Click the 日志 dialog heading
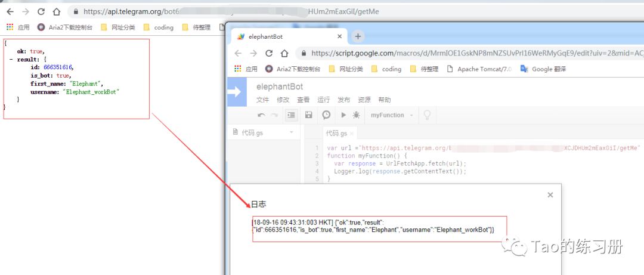The width and height of the screenshot is (644, 275). (x=259, y=204)
